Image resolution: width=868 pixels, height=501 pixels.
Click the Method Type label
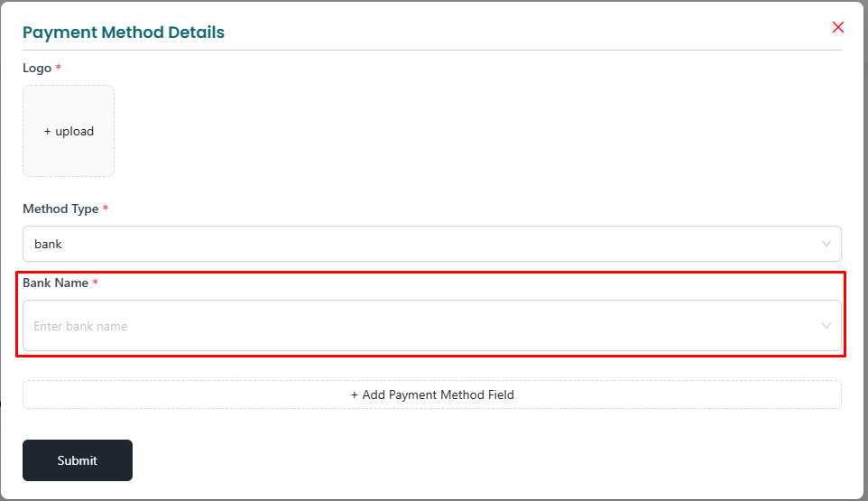(x=60, y=209)
